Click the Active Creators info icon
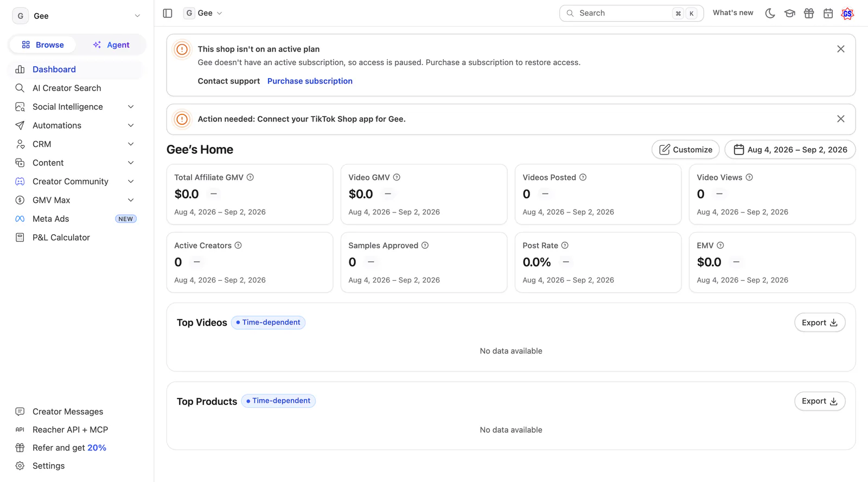Screen dimensions: 868x482 pyautogui.click(x=238, y=246)
